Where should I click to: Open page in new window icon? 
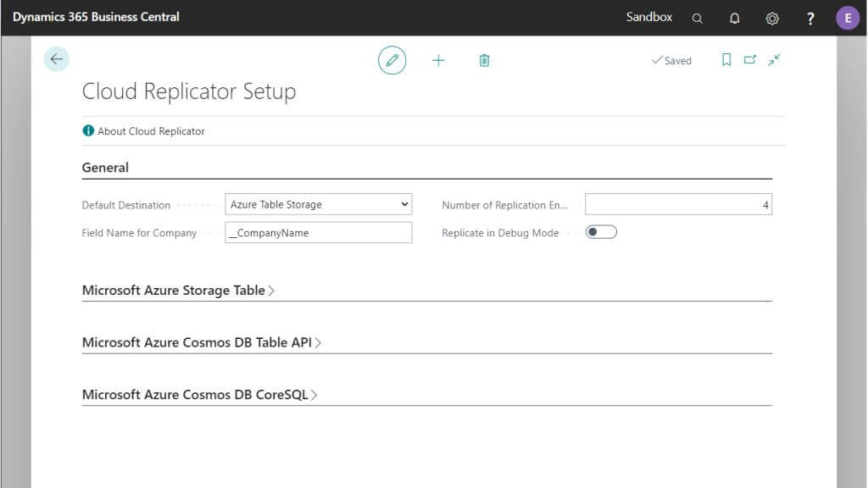point(750,60)
